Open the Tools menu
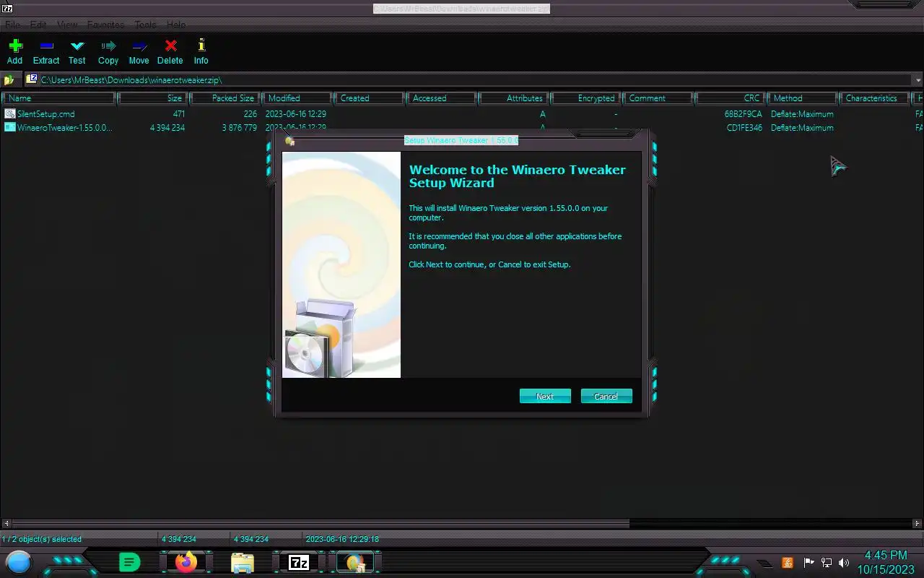924x578 pixels. coord(145,25)
